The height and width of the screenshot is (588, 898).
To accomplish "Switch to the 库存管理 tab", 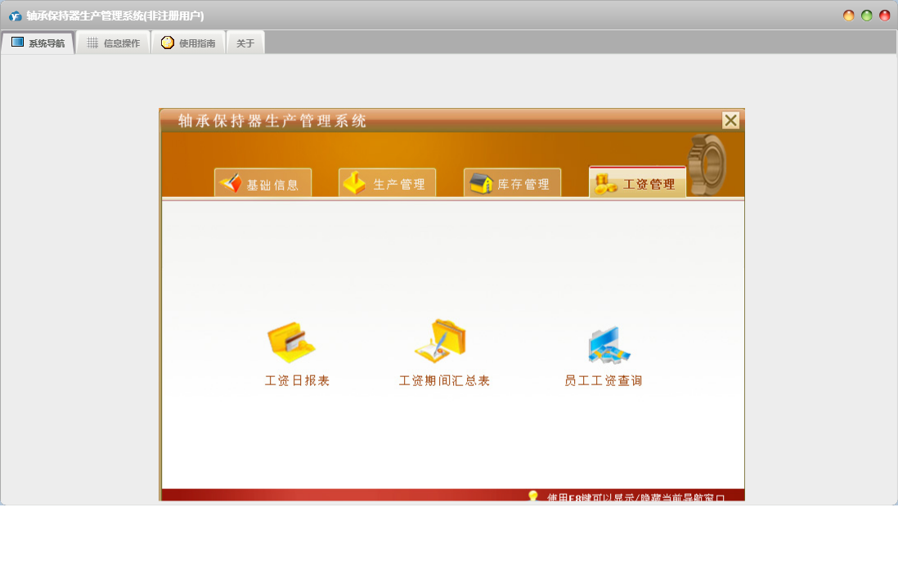I will [x=512, y=182].
